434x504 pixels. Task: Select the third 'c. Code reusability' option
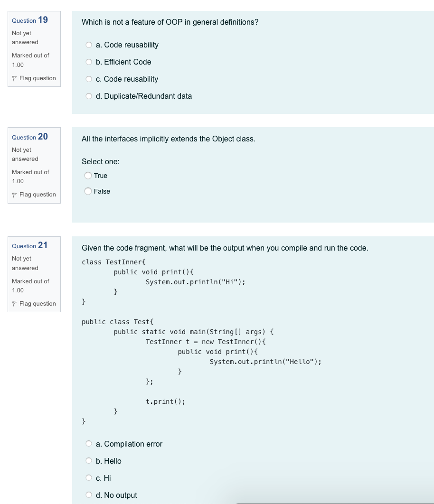click(x=89, y=79)
